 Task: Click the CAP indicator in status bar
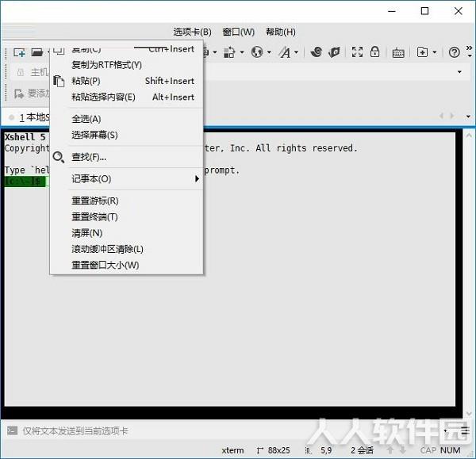coord(428,450)
